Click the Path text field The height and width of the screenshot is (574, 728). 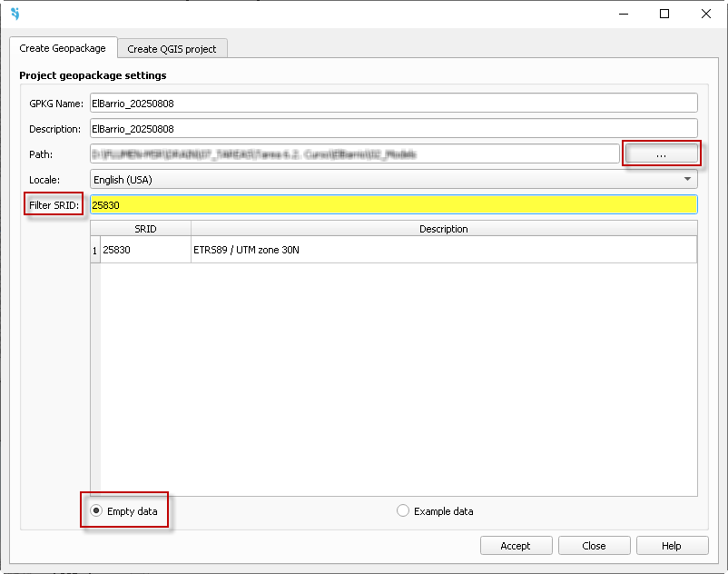[x=354, y=154]
